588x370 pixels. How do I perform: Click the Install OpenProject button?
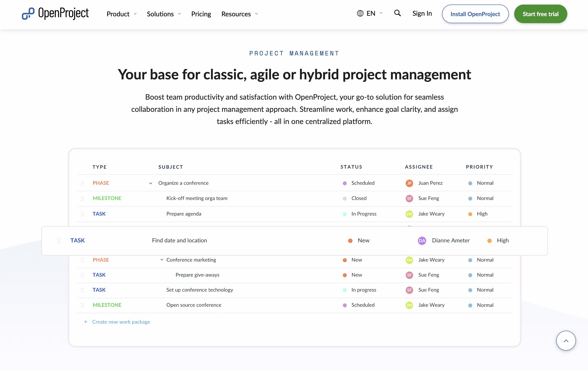pos(475,14)
